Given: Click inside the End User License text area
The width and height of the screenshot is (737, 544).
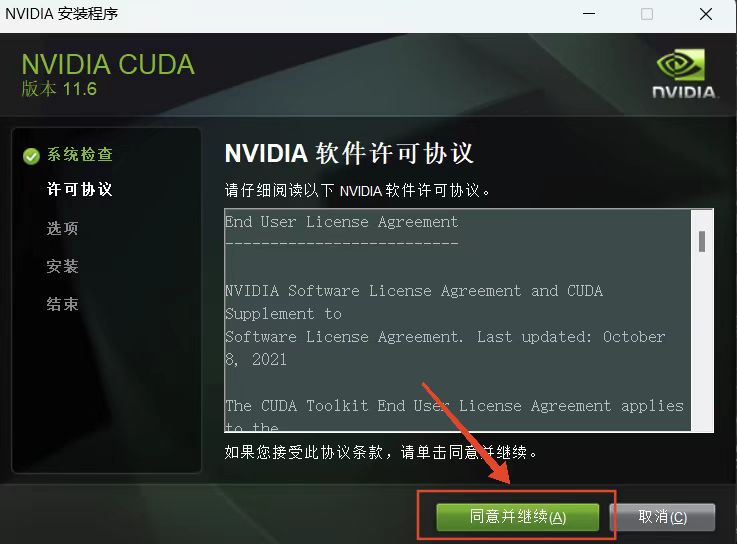Looking at the screenshot, I should 458,320.
